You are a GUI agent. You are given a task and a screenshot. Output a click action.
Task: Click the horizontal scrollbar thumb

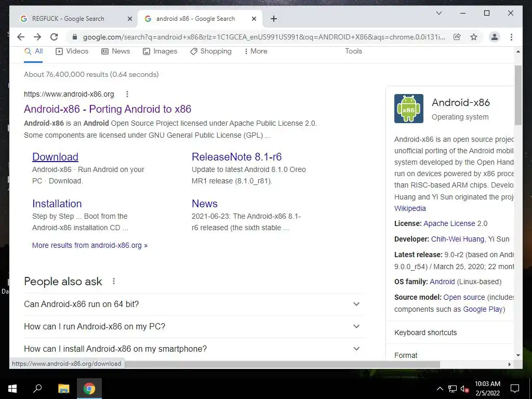click(x=283, y=364)
